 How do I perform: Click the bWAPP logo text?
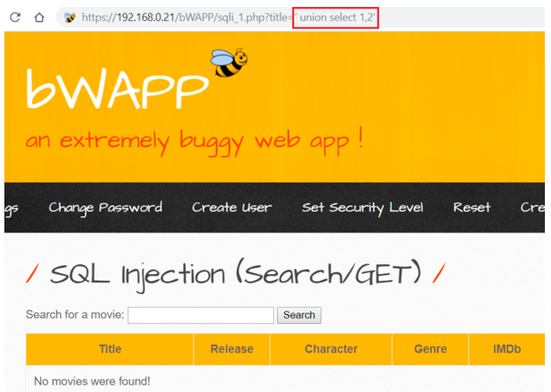click(117, 88)
